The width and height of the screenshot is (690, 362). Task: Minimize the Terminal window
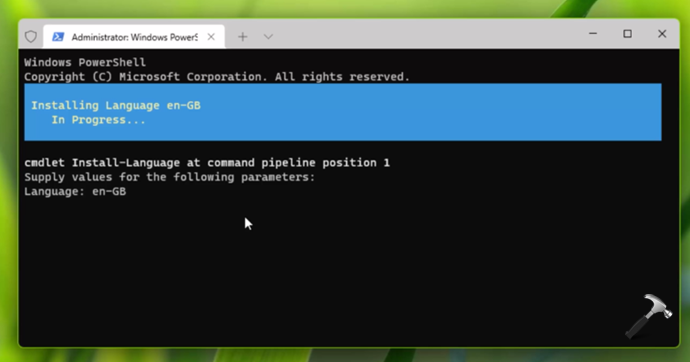click(x=593, y=34)
